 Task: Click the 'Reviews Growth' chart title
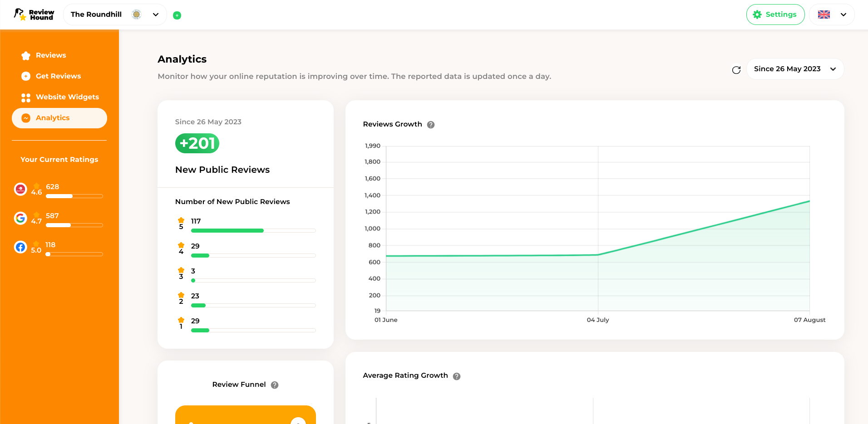[393, 124]
